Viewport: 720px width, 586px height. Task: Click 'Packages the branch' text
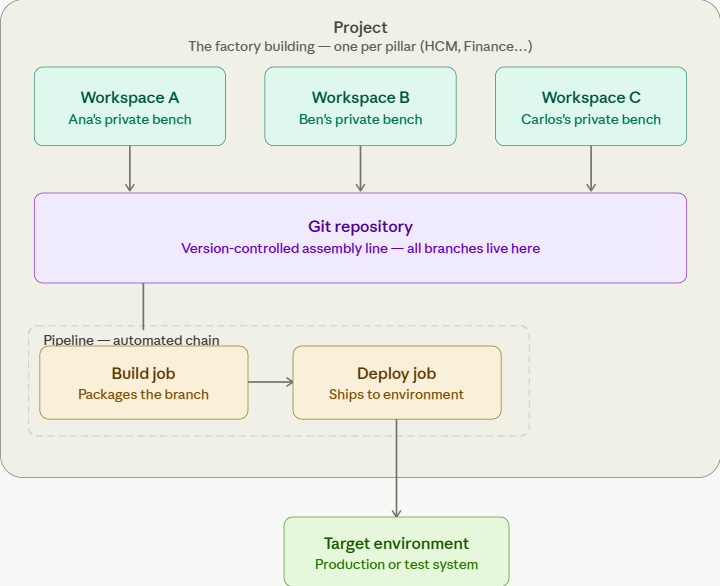143,394
